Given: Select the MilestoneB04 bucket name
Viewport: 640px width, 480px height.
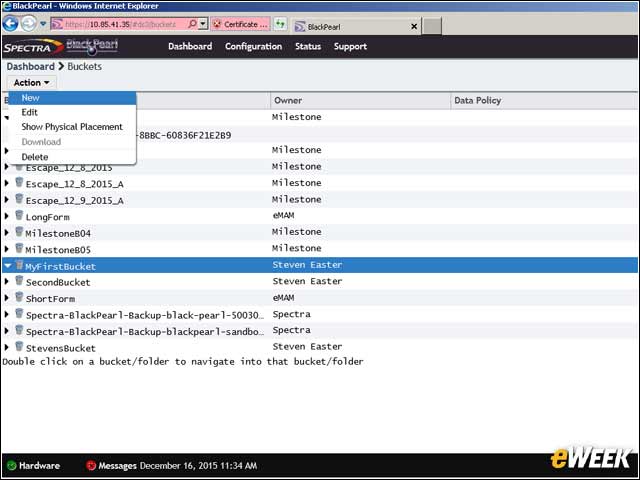Looking at the screenshot, I should coord(58,233).
